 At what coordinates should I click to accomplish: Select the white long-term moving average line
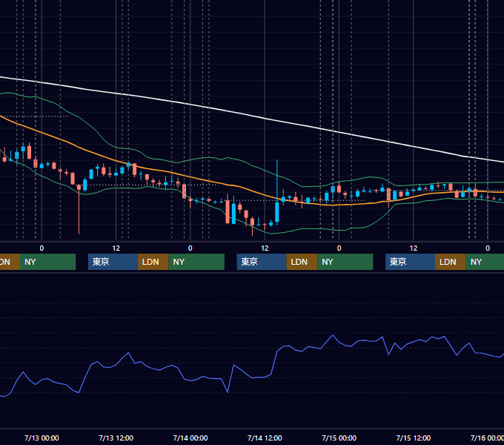(x=251, y=116)
